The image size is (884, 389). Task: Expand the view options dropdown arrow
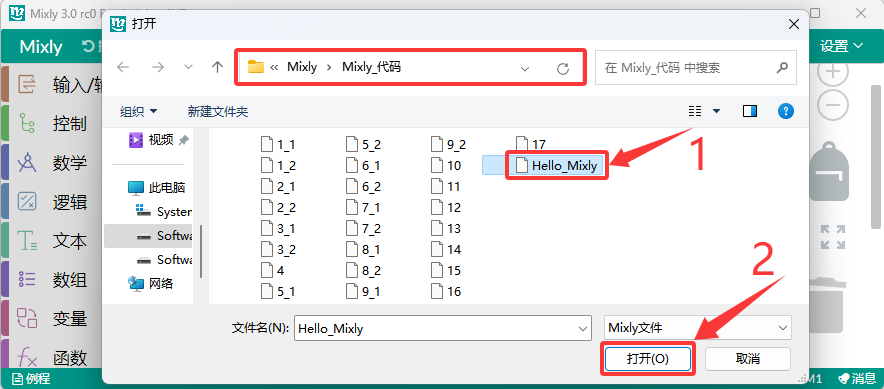click(717, 111)
